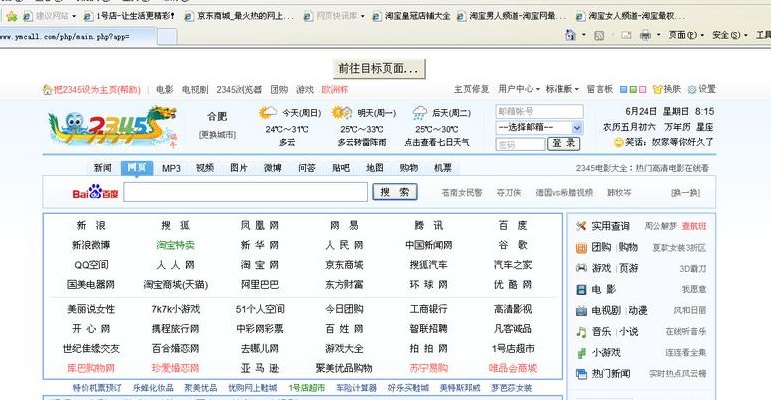Image resolution: width=771 pixels, height=400 pixels.
Task: Open the 京东商城 site link in grid
Action: 344,265
